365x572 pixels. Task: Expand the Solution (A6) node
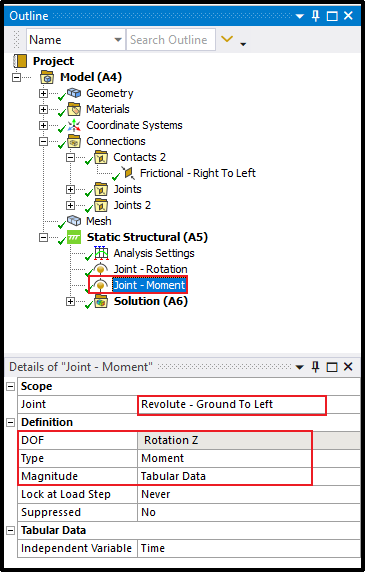point(70,301)
